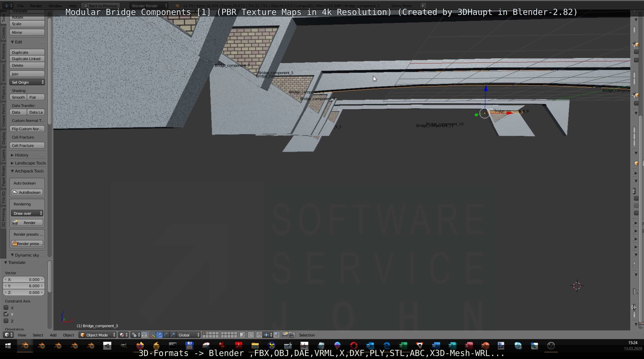Open Blender from first taskbar icon
Image resolution: width=644 pixels, height=359 pixels.
point(25,346)
